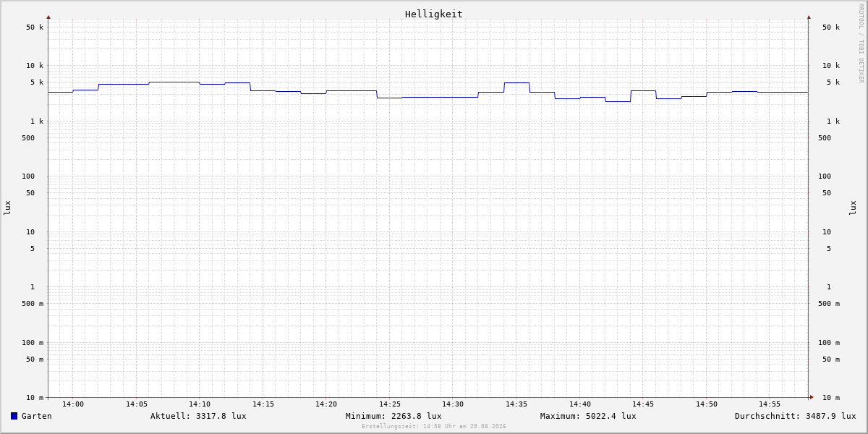Click the Maximum 5022.4 lux readout
This screenshot has width=868, height=434.
click(x=588, y=416)
